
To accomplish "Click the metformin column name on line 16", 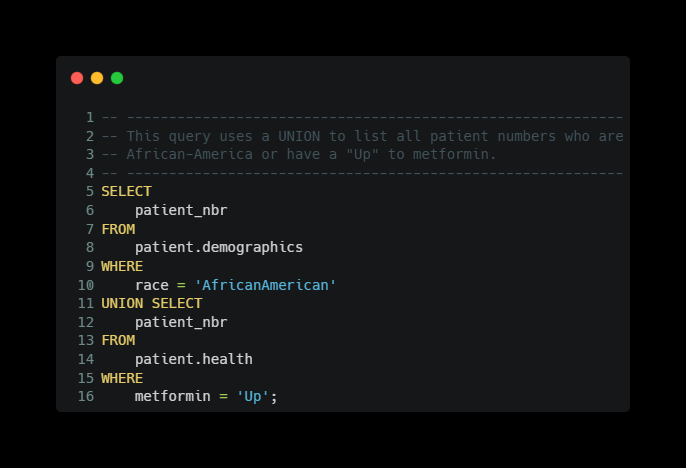I will click(x=172, y=397).
